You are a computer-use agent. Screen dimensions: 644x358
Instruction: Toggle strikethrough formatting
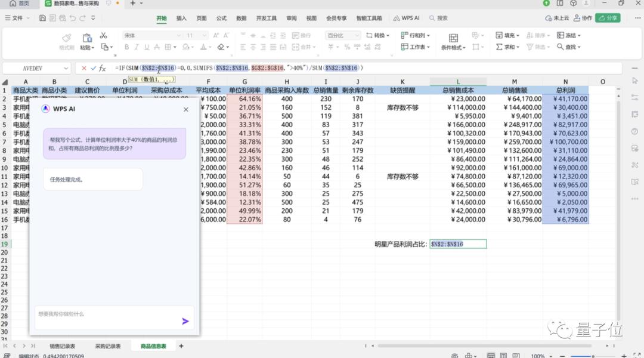[156, 47]
